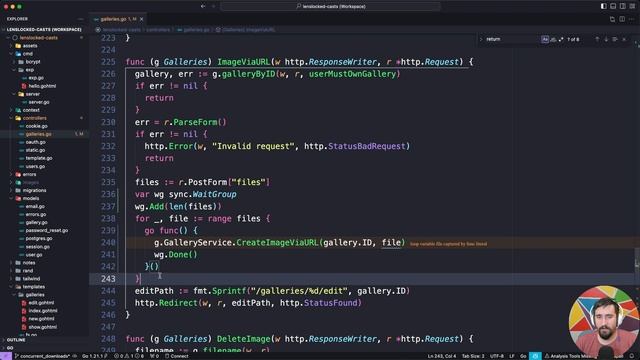Toggle Match Case in the find widget
This screenshot has width=640, height=360.
pos(545,39)
